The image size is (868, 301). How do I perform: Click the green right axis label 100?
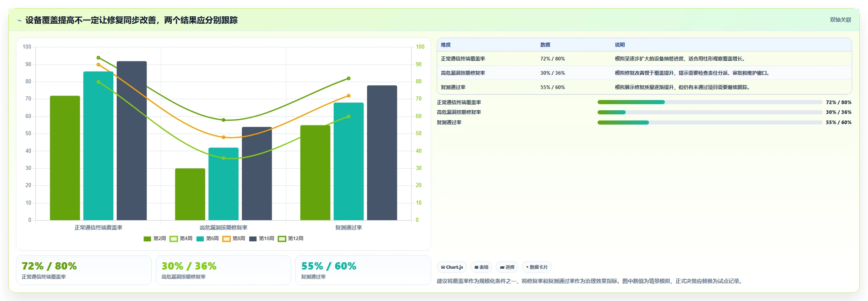click(420, 47)
